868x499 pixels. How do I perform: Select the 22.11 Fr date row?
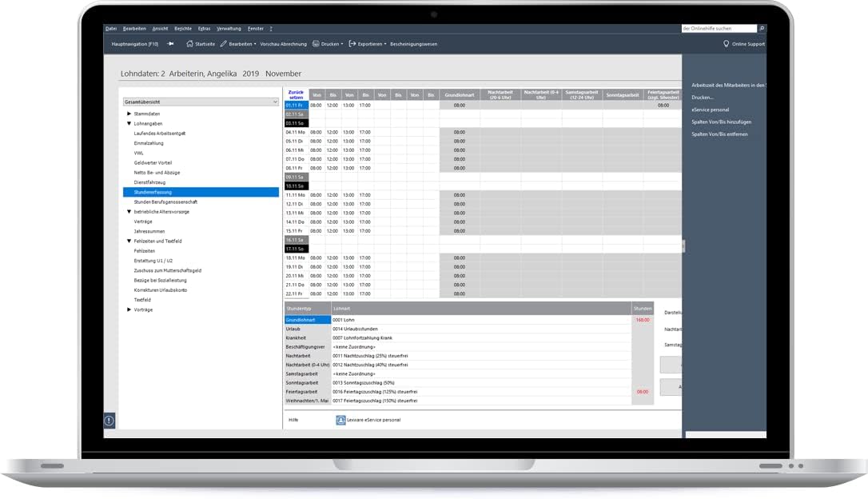pos(297,293)
